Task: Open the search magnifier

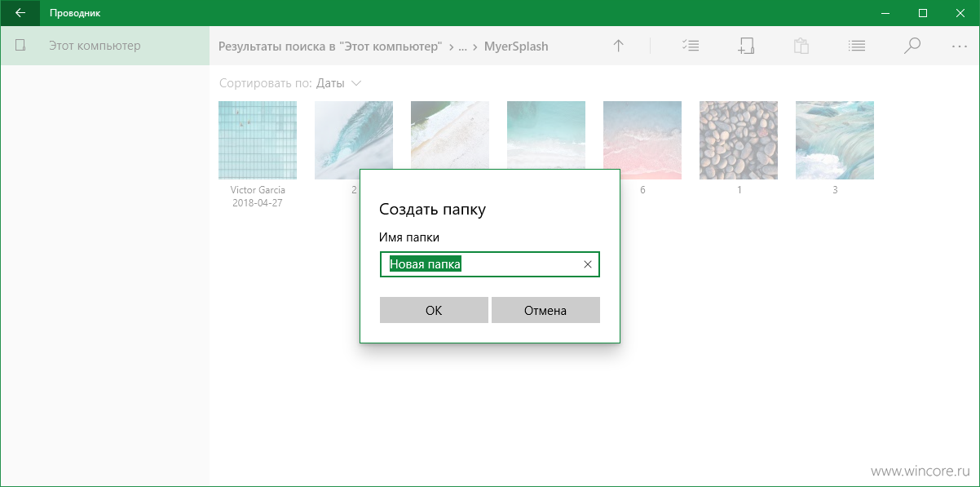Action: coord(912,46)
